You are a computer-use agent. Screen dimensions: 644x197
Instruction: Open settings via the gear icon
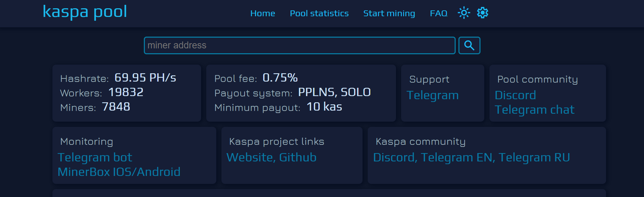coord(482,13)
